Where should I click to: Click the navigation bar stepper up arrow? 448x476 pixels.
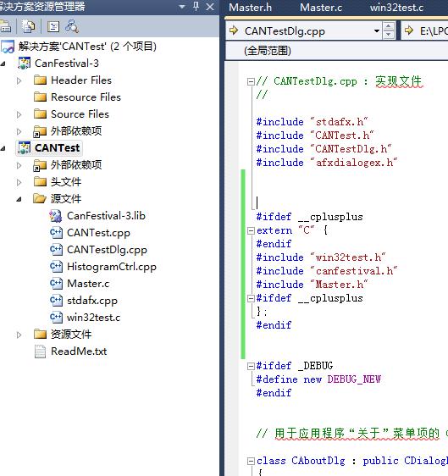pos(389,26)
